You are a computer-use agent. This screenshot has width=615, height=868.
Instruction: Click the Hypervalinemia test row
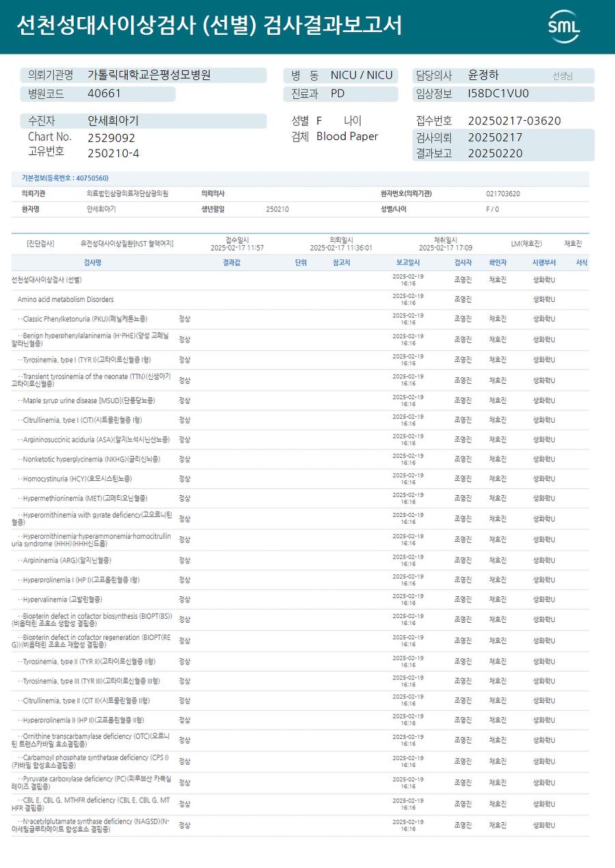(300, 600)
